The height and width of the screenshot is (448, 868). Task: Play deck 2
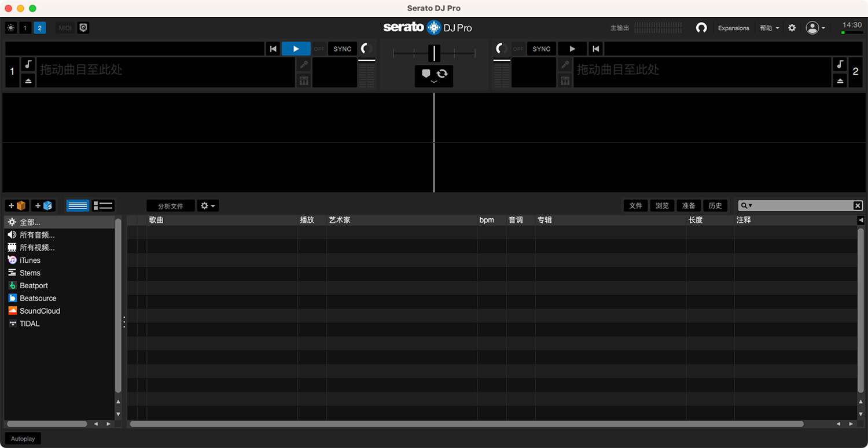[572, 49]
